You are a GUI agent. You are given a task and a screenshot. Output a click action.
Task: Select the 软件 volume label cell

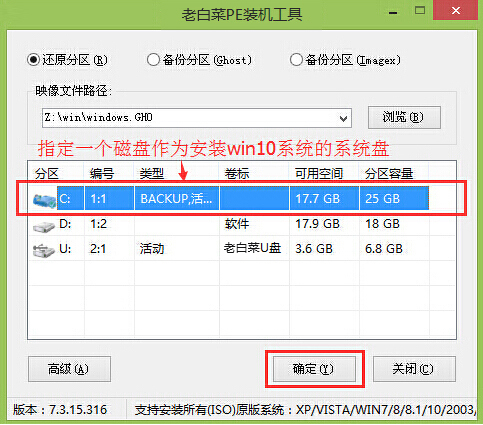click(x=254, y=224)
